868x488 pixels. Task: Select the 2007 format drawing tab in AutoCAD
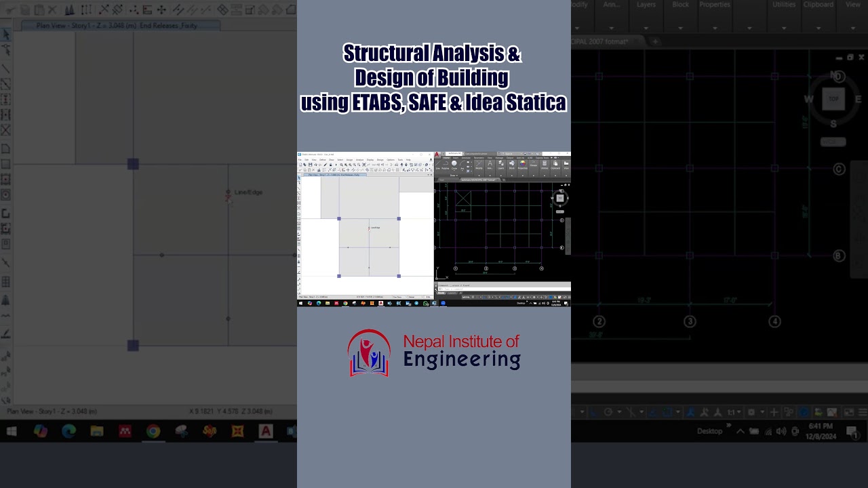click(x=607, y=41)
